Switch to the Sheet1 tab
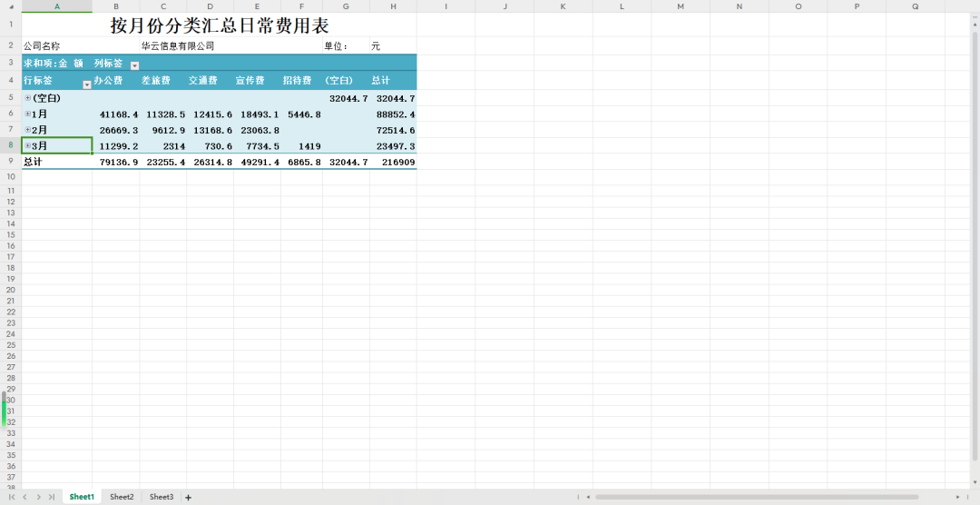Image resolution: width=980 pixels, height=505 pixels. pyautogui.click(x=82, y=497)
